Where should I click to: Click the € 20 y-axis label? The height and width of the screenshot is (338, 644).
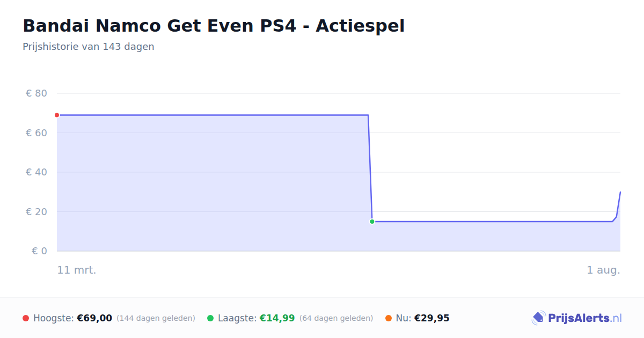pos(36,211)
